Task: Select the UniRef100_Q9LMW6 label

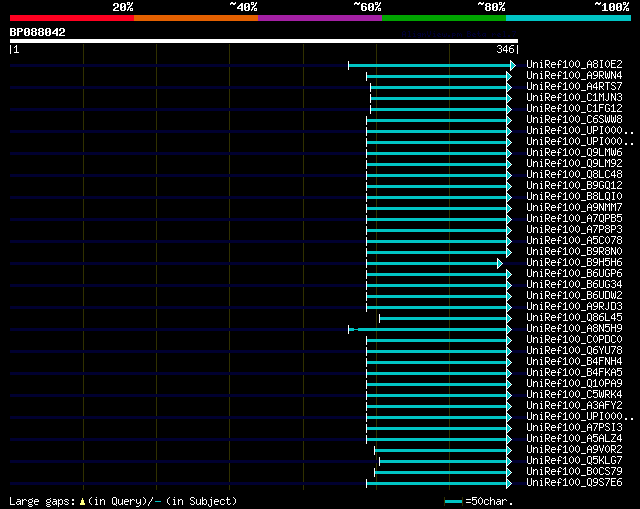Action: pyautogui.click(x=574, y=153)
